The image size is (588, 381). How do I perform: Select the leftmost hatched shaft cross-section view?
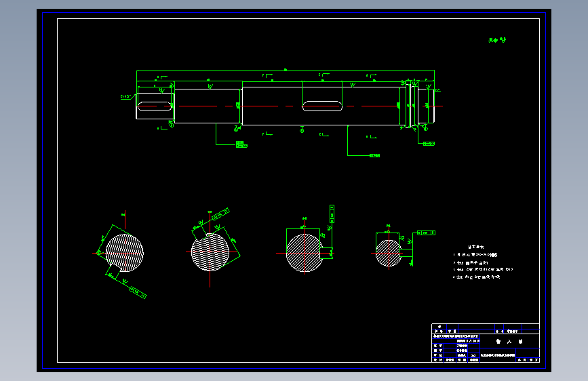pos(125,253)
